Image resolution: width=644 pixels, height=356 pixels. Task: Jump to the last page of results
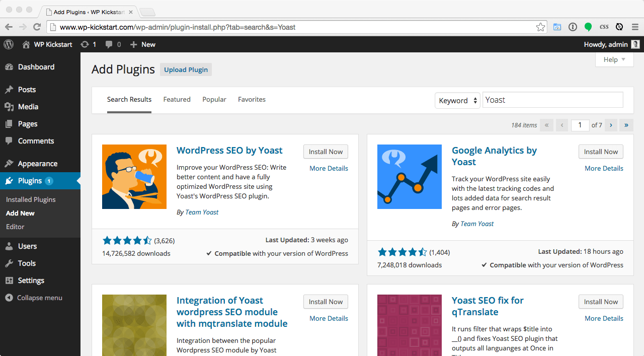pyautogui.click(x=626, y=125)
